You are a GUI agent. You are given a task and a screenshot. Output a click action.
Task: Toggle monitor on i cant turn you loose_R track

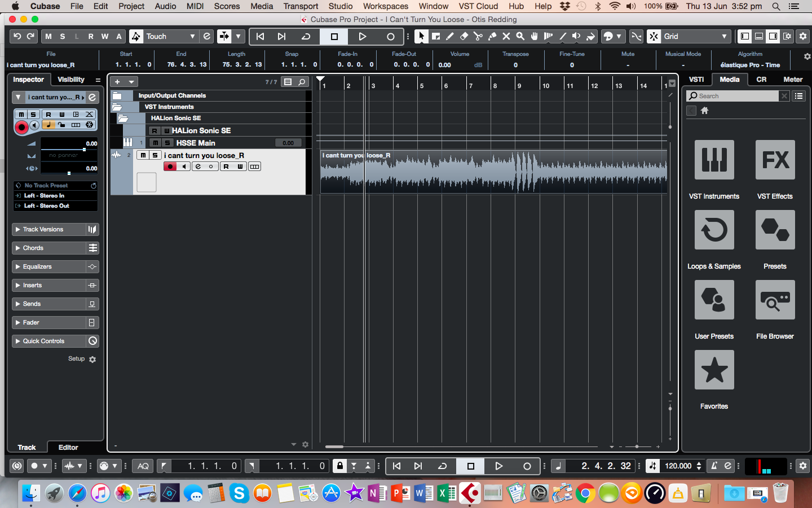184,167
